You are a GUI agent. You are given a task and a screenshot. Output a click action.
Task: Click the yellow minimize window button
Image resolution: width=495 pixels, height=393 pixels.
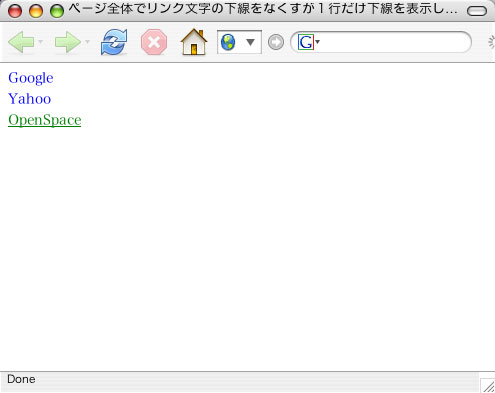[36, 11]
